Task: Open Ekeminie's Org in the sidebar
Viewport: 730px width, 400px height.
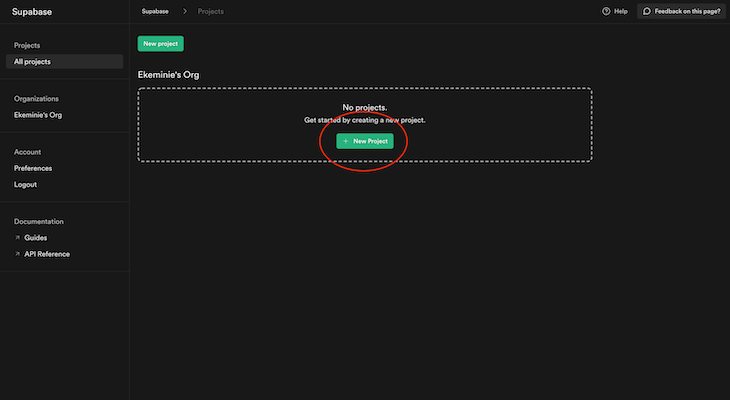Action: (x=38, y=115)
